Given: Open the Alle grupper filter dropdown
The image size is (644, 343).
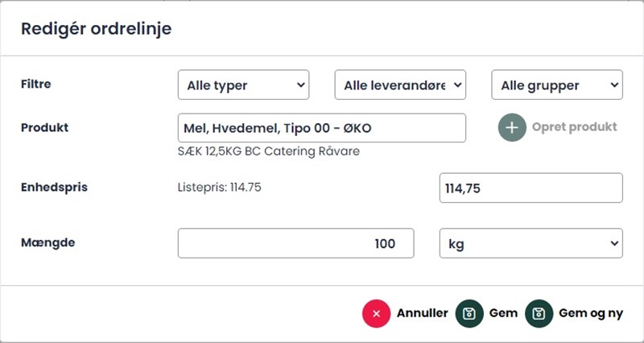Looking at the screenshot, I should (557, 85).
